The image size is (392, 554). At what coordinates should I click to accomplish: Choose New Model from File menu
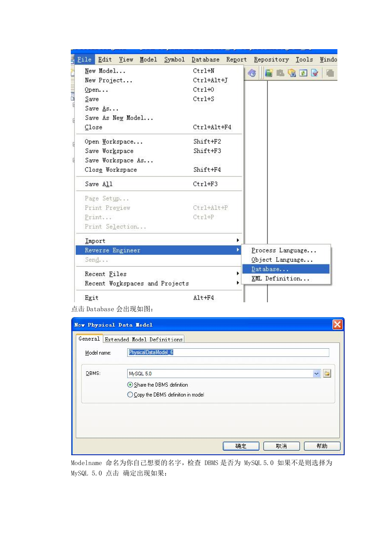pos(160,71)
